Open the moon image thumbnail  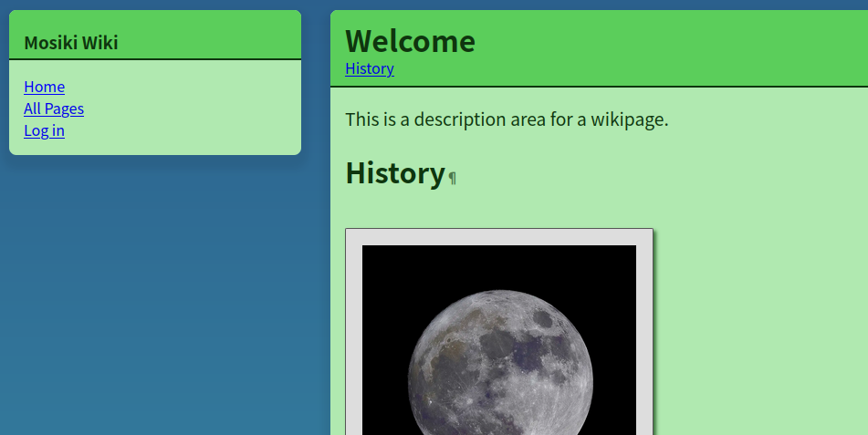499,340
